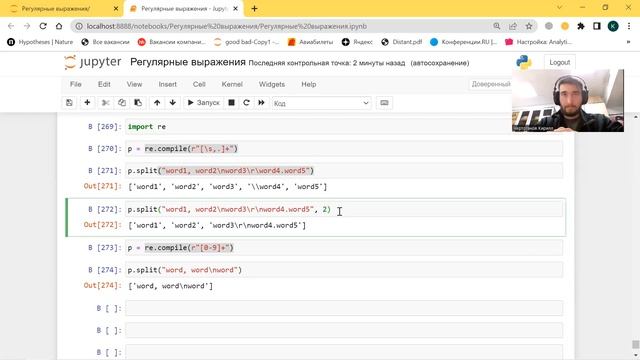Open browser extensions puzzle icon
Image resolution: width=640 pixels, height=360 pixels.
click(x=581, y=26)
